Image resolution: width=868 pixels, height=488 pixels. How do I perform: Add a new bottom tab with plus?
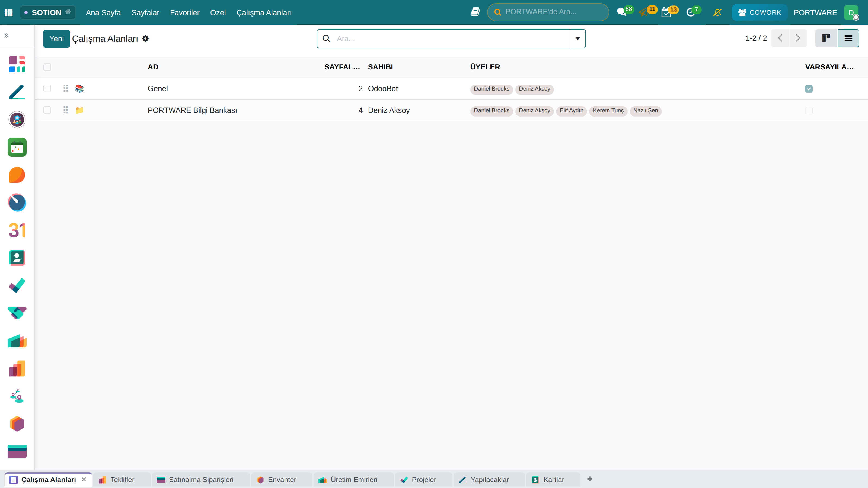590,479
